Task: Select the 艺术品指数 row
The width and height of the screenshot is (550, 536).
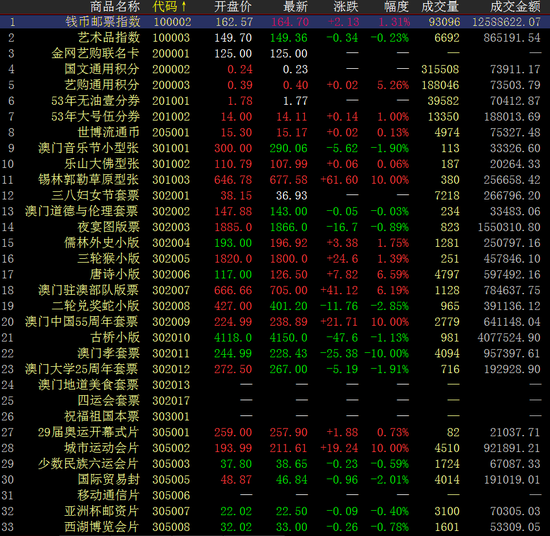Action: tap(275, 38)
